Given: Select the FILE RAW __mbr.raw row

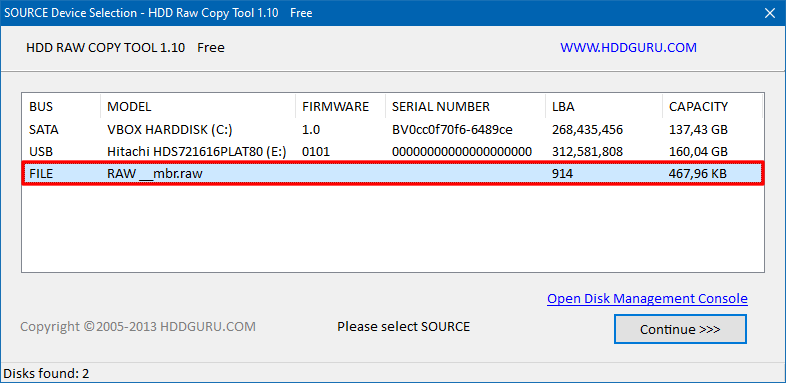Looking at the screenshot, I should click(392, 173).
